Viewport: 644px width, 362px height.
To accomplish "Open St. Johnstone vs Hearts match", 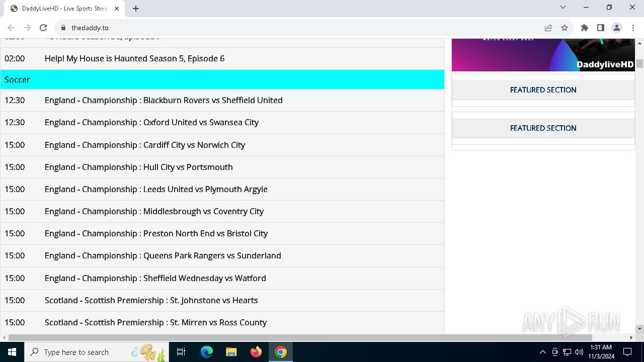I will point(222,300).
